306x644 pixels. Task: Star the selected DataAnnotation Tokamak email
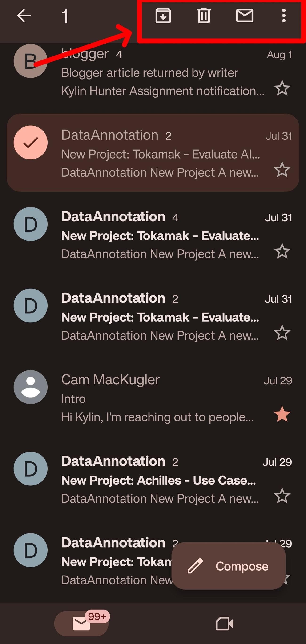(282, 170)
